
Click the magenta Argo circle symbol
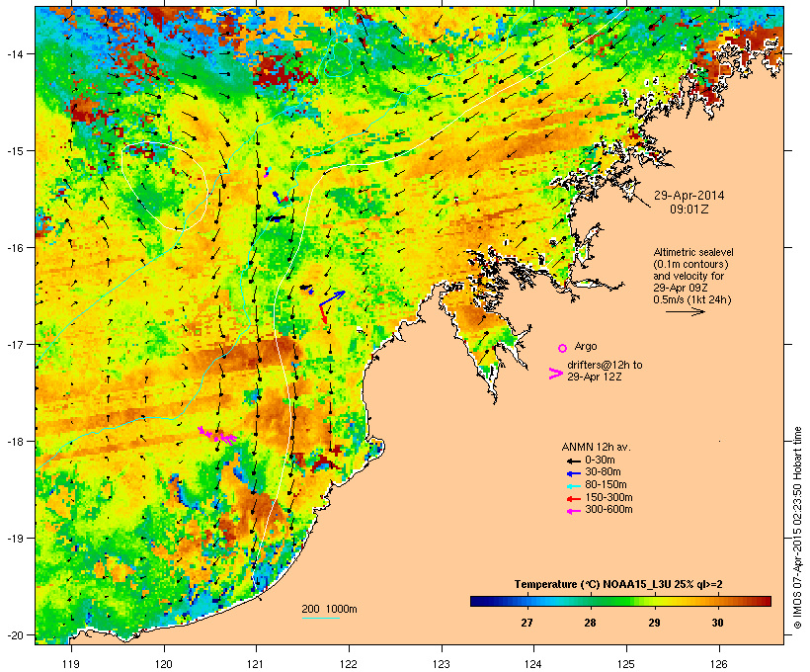tap(563, 348)
